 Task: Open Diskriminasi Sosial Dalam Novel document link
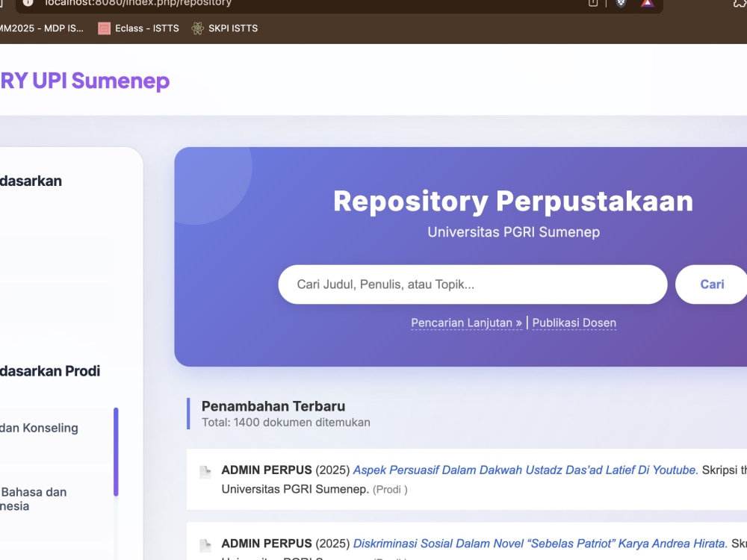click(x=540, y=544)
